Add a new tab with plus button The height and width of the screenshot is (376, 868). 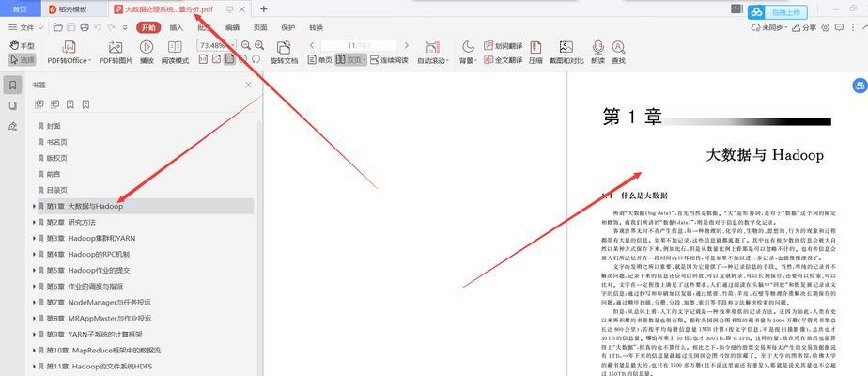tap(263, 8)
